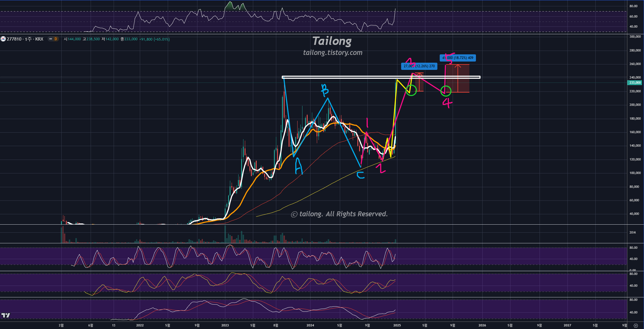This screenshot has width=644, height=329.
Task: Click the 300,000 price axis label
Action: click(635, 37)
